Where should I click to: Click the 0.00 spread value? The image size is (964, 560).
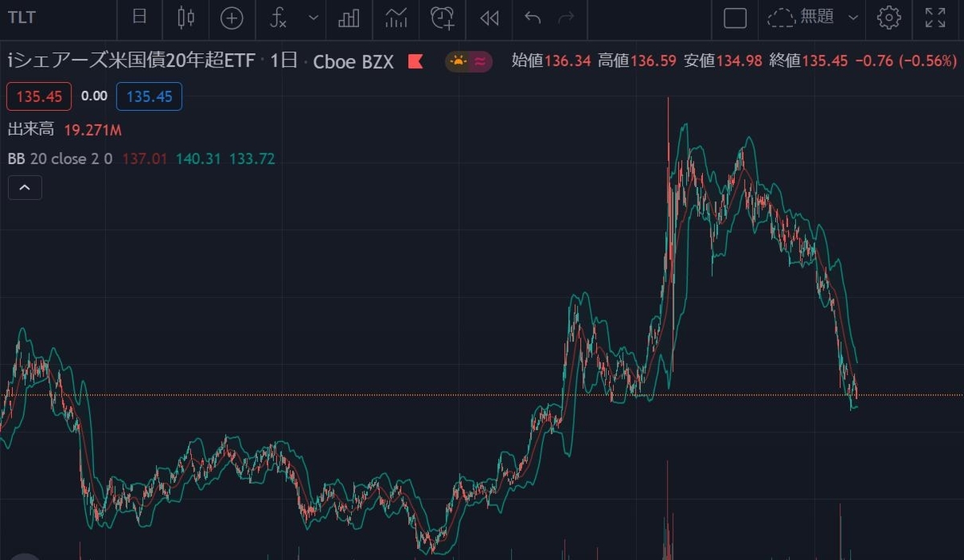pos(94,96)
